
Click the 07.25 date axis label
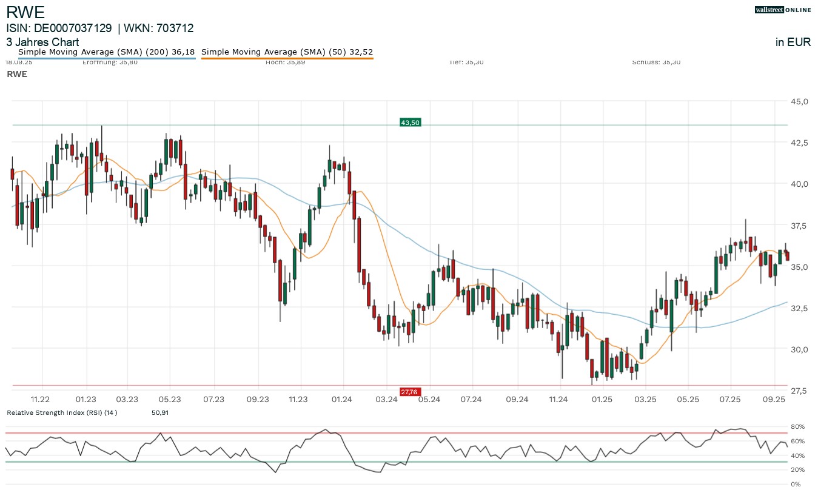[731, 399]
